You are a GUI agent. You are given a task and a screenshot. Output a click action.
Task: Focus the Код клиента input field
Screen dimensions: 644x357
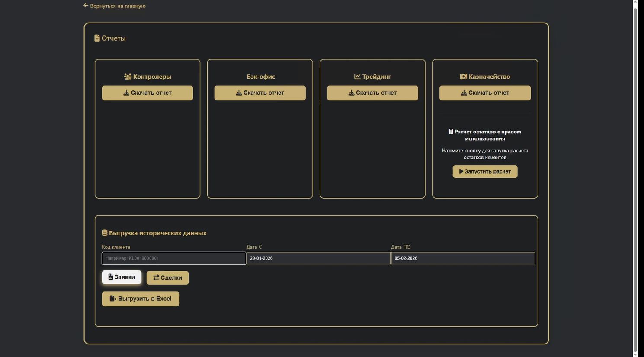coord(173,258)
